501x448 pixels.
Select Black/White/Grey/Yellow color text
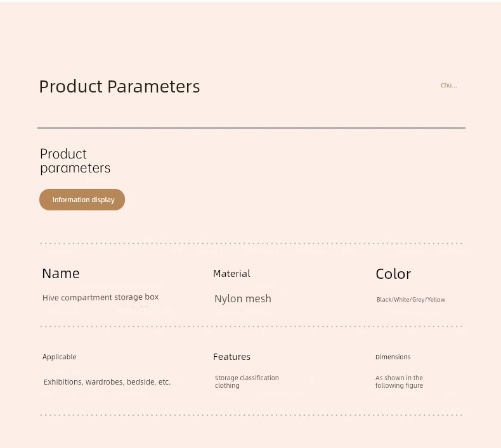tap(411, 300)
